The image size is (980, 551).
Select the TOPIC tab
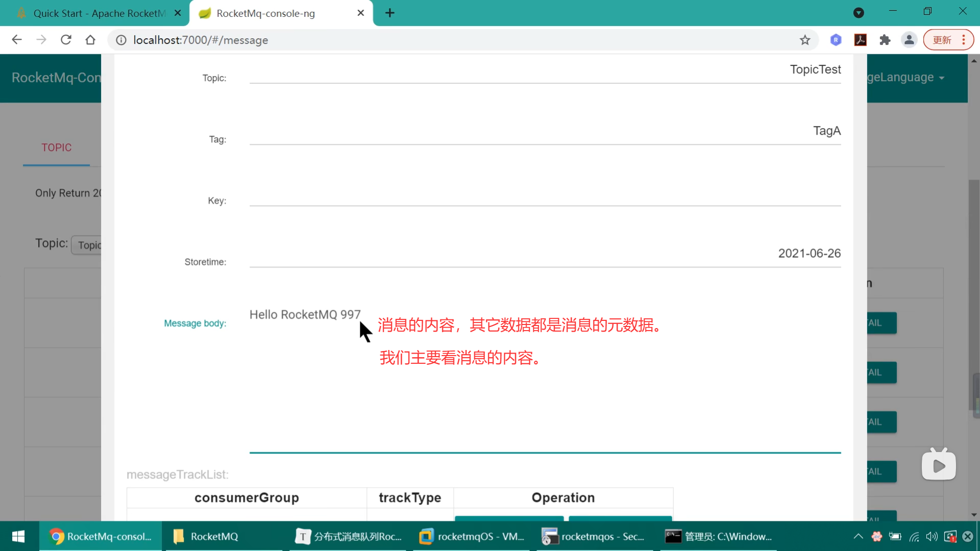56,148
